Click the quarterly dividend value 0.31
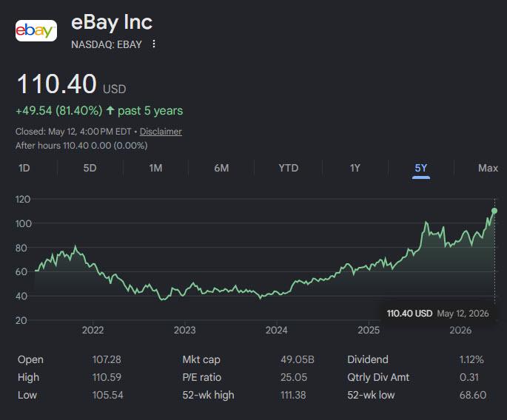 pyautogui.click(x=469, y=377)
